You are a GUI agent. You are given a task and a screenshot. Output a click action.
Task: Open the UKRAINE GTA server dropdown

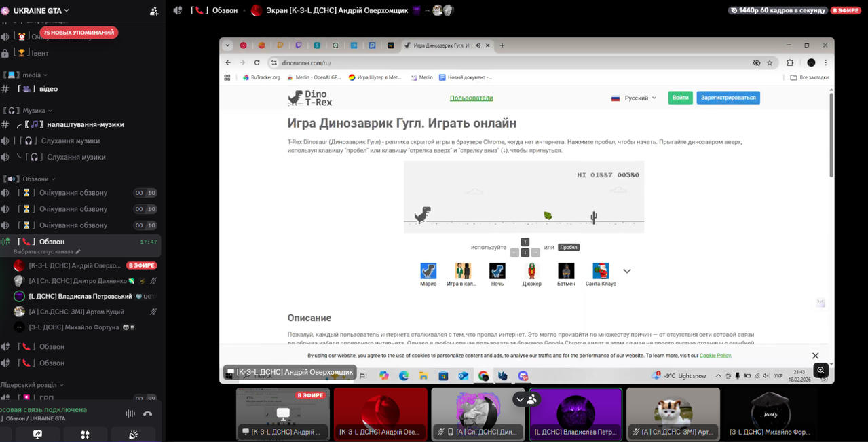point(41,11)
